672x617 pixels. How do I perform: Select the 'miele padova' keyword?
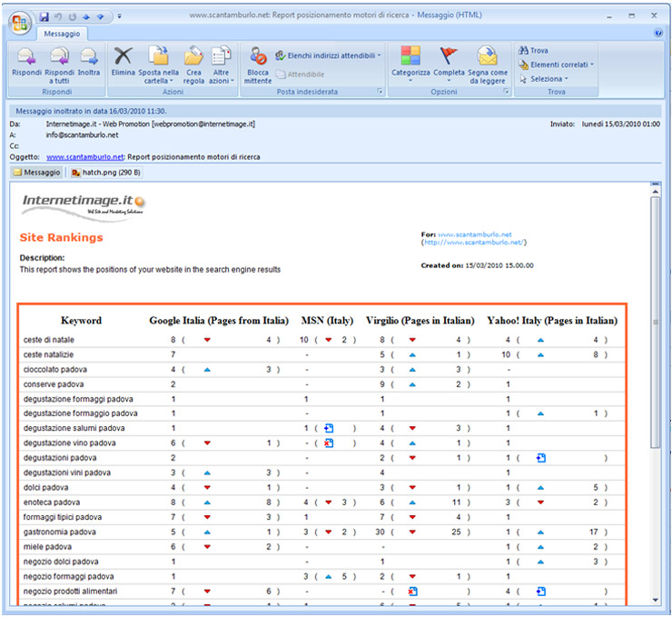pyautogui.click(x=47, y=547)
